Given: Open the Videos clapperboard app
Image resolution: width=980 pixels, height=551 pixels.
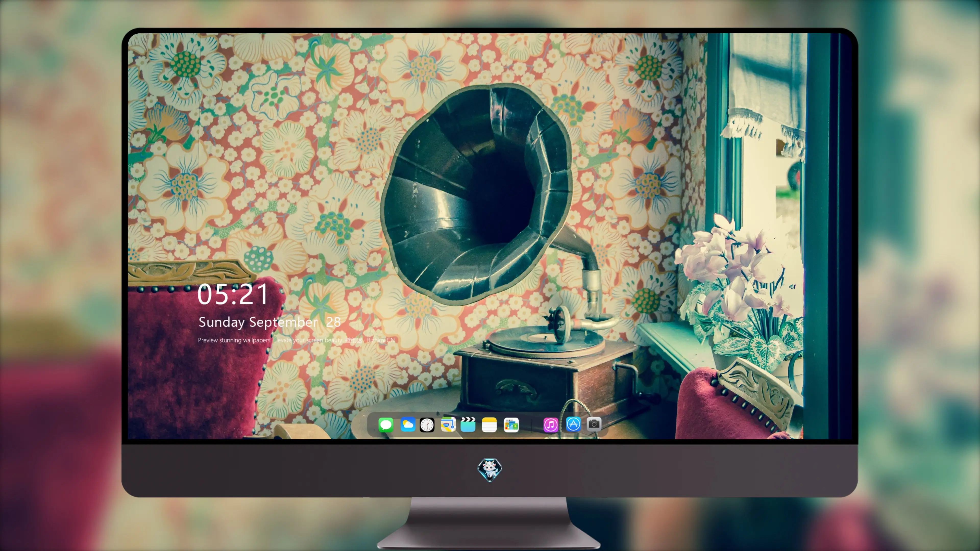Looking at the screenshot, I should [x=468, y=424].
